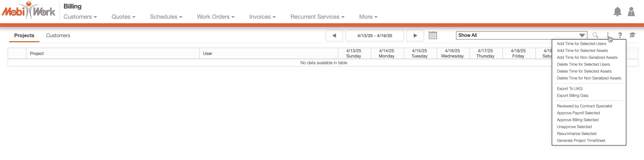This screenshot has height=160, width=644.
Task: Click the MobiWork logo
Action: click(x=29, y=11)
